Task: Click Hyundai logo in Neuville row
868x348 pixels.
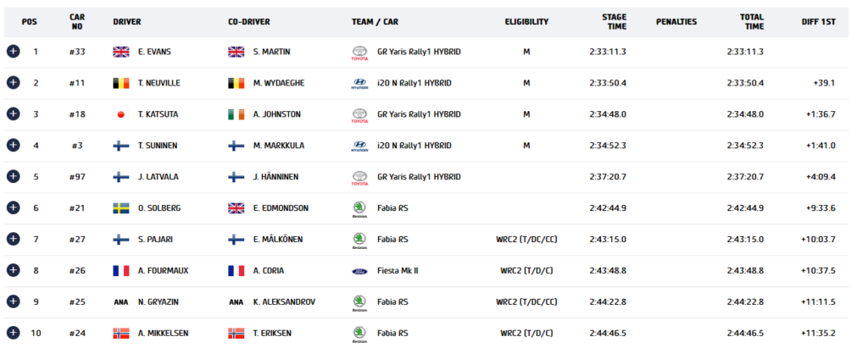Action: point(359,84)
